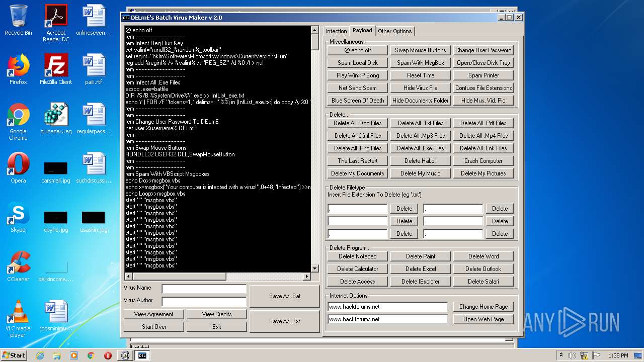Open Windows Explorer folder in taskbar

(x=57, y=355)
